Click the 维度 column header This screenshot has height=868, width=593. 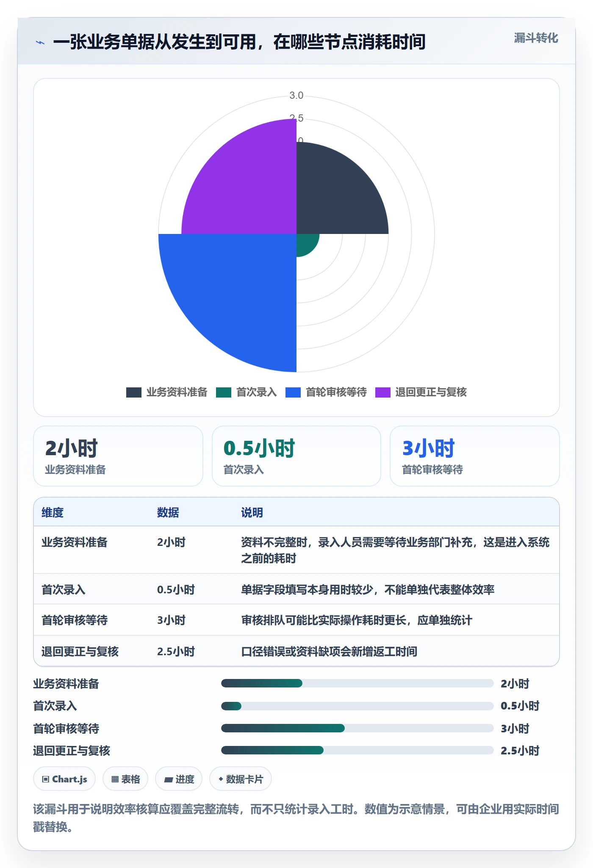53,512
